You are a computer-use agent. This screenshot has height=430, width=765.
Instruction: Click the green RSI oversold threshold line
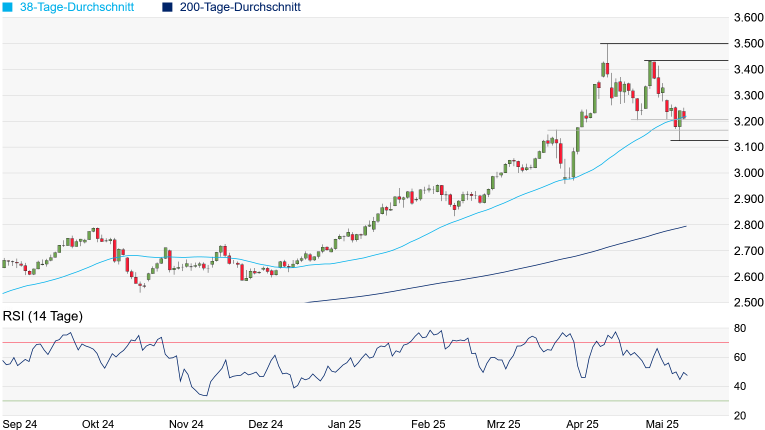coord(300,401)
